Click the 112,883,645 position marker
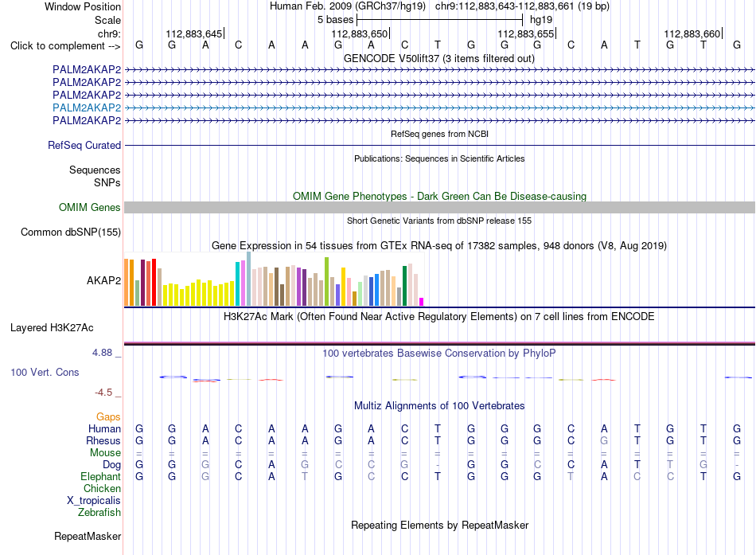756x555 pixels. pos(194,33)
